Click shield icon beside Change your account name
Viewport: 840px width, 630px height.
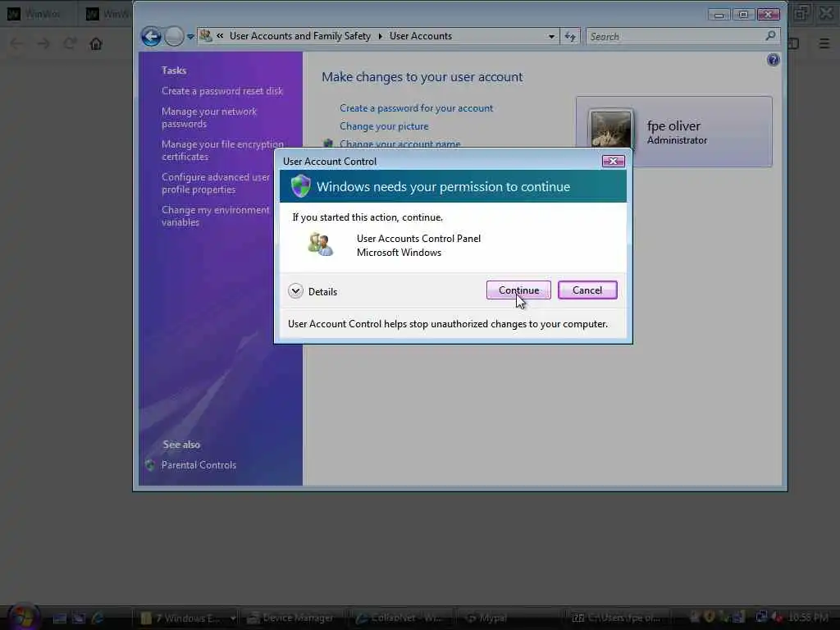pos(328,143)
